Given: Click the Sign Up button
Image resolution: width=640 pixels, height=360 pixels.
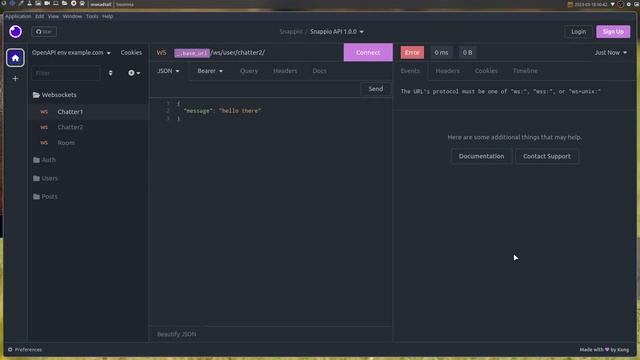Looking at the screenshot, I should click(613, 31).
